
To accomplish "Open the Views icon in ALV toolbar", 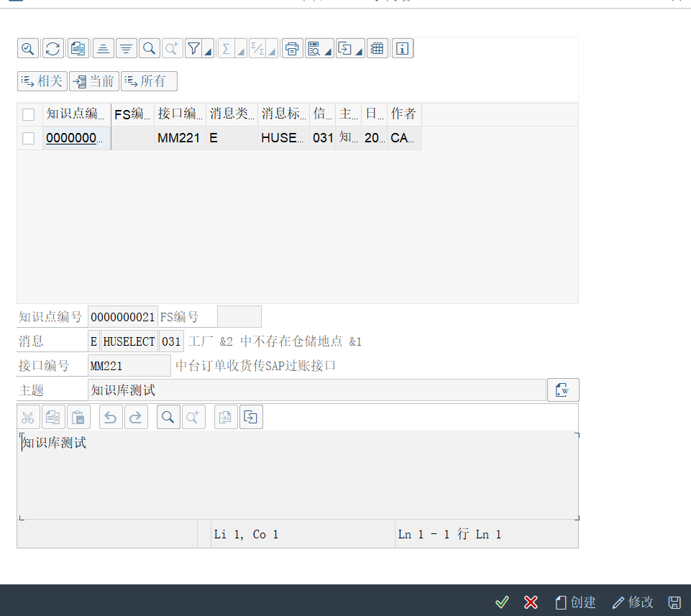I will click(314, 48).
